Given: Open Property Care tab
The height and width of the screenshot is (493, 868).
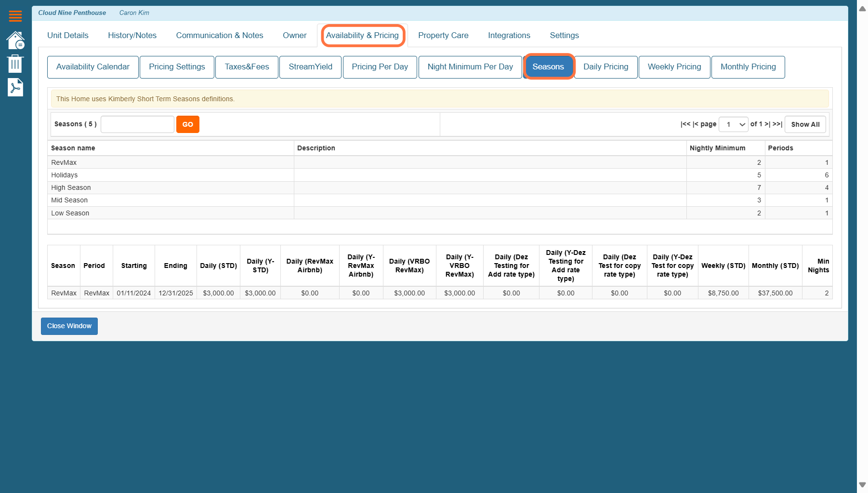Looking at the screenshot, I should click(443, 35).
